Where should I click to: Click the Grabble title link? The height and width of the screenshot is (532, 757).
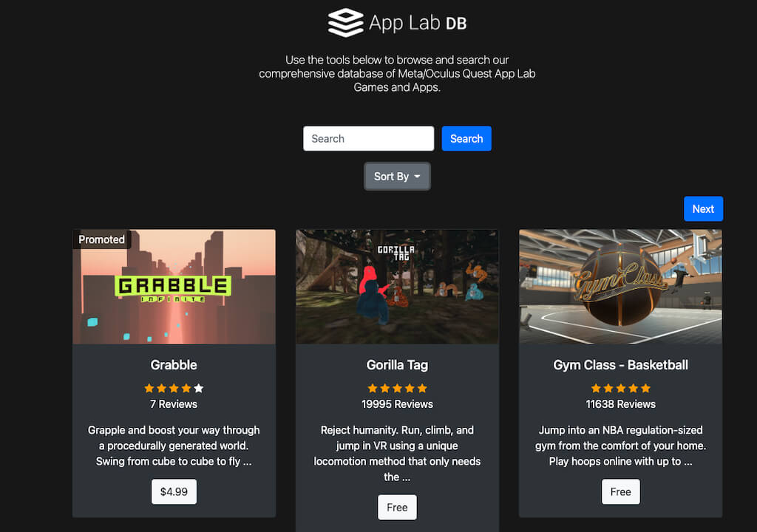click(174, 365)
